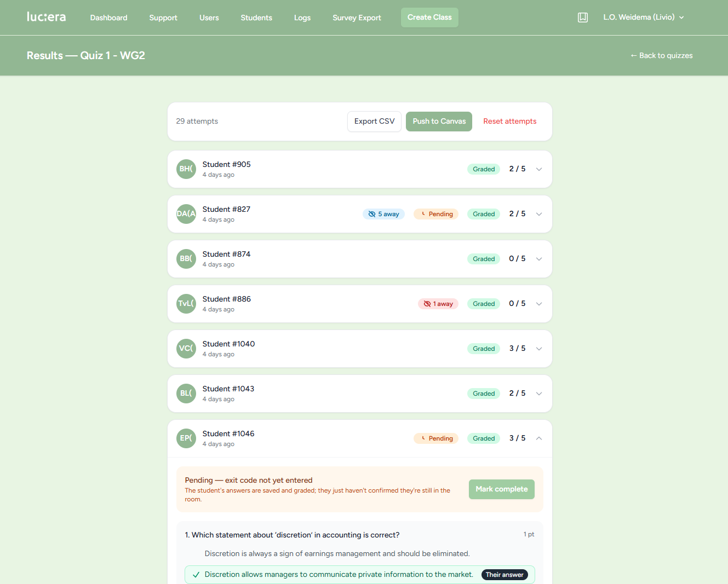Expand Student #886 attempt details
Screen dimensions: 728x584
click(539, 304)
